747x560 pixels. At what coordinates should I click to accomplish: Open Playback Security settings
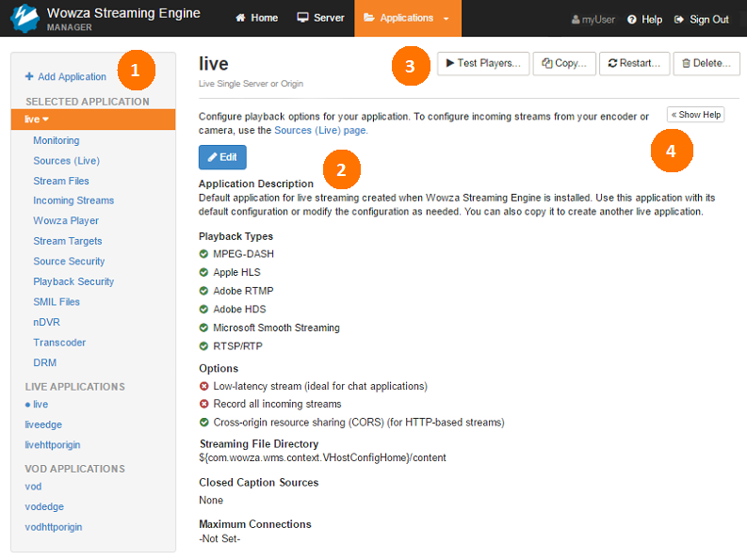tap(73, 282)
